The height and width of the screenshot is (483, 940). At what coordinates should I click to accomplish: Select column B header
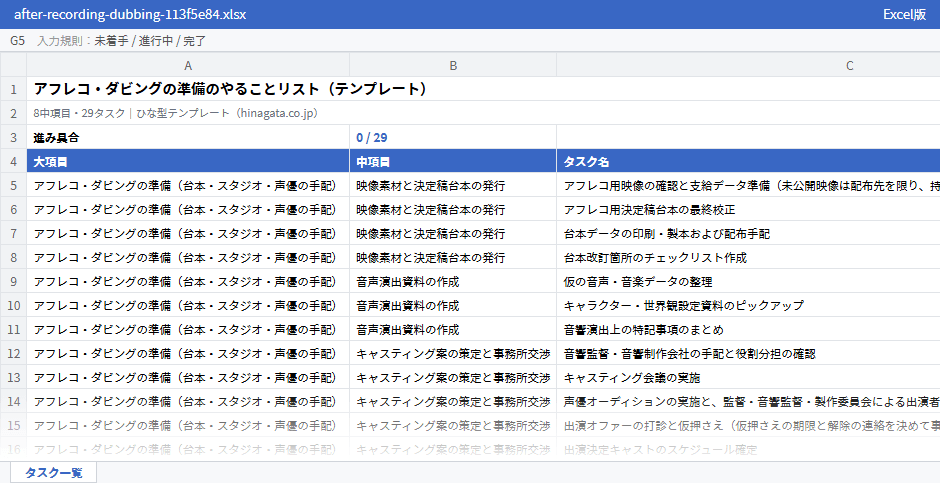[x=453, y=65]
